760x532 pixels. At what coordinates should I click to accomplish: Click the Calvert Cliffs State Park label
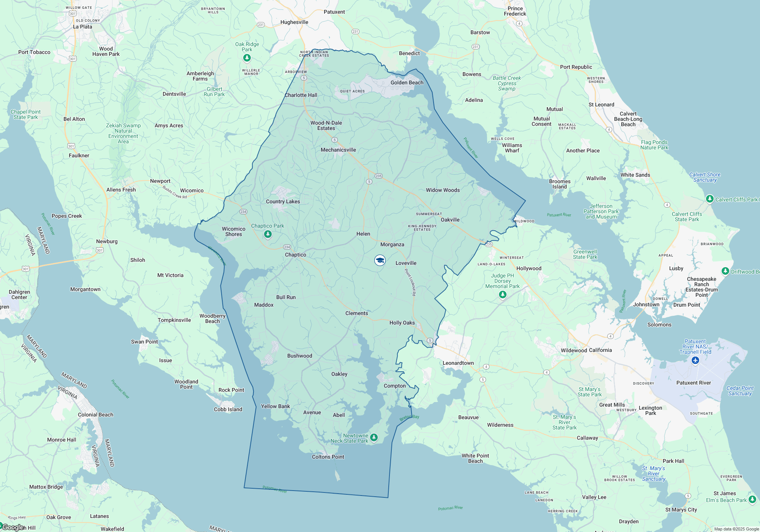click(687, 217)
